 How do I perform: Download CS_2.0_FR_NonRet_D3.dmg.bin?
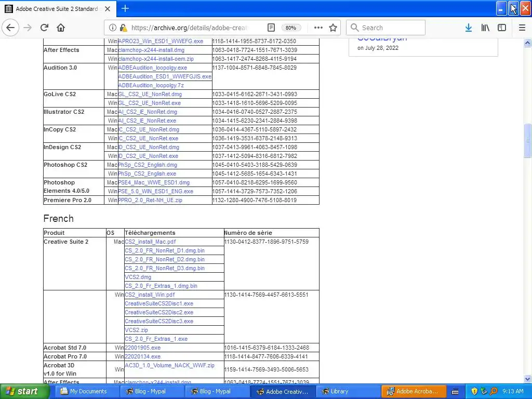[x=165, y=268]
